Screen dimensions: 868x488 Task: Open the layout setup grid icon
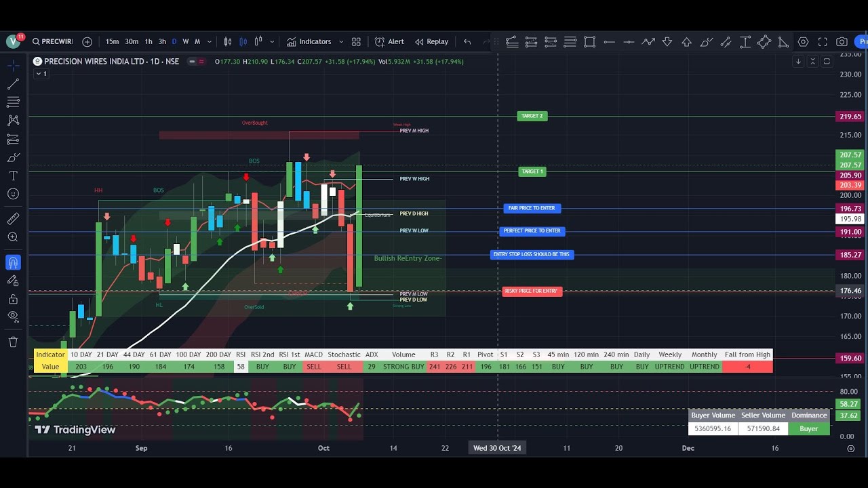[x=356, y=41]
